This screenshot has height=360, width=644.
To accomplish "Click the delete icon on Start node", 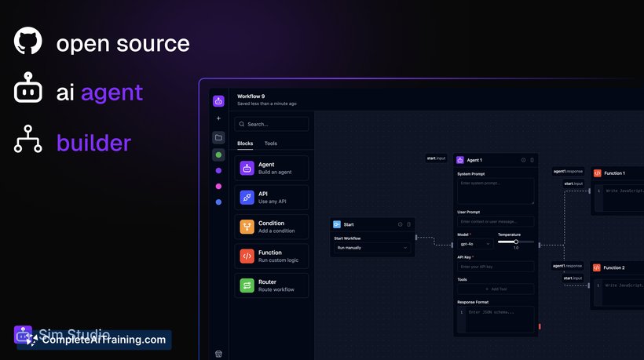I will point(408,224).
